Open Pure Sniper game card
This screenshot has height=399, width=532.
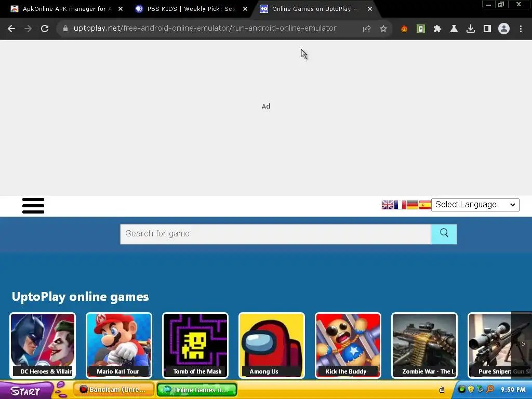point(490,345)
